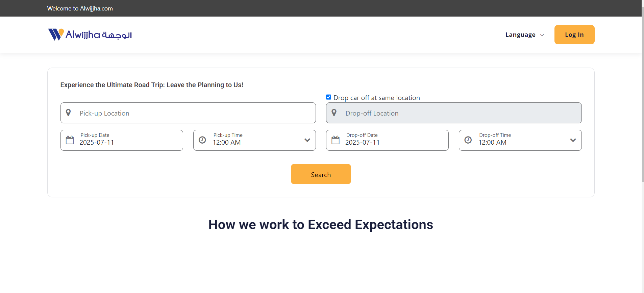Click the drop-off location pin icon
The height and width of the screenshot is (293, 644).
click(334, 113)
